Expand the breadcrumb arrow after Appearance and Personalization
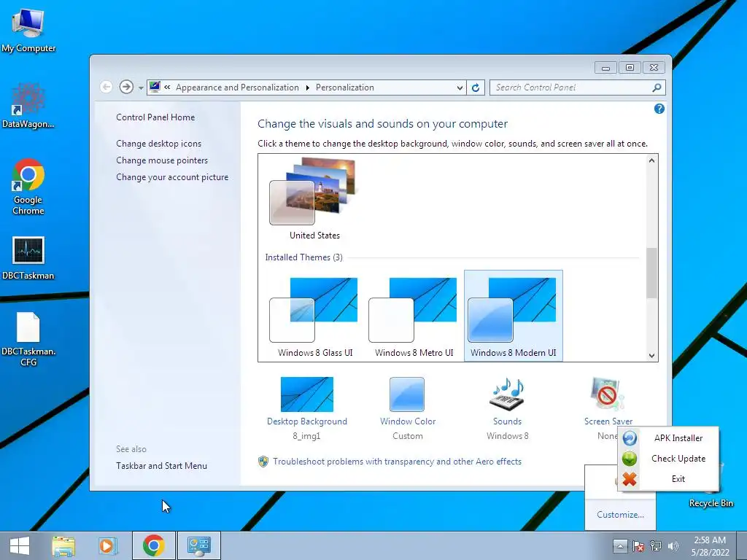The image size is (747, 560). (307, 87)
